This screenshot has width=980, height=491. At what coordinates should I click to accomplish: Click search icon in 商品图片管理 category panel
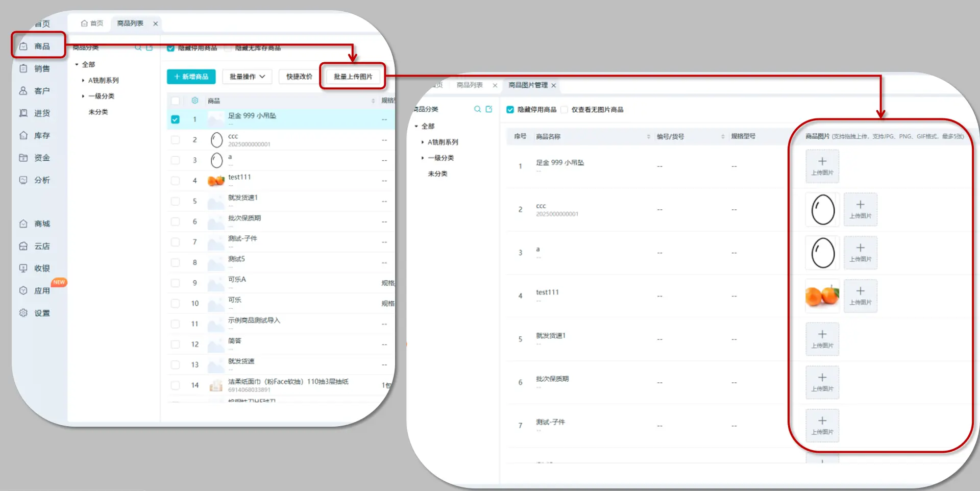coord(477,109)
